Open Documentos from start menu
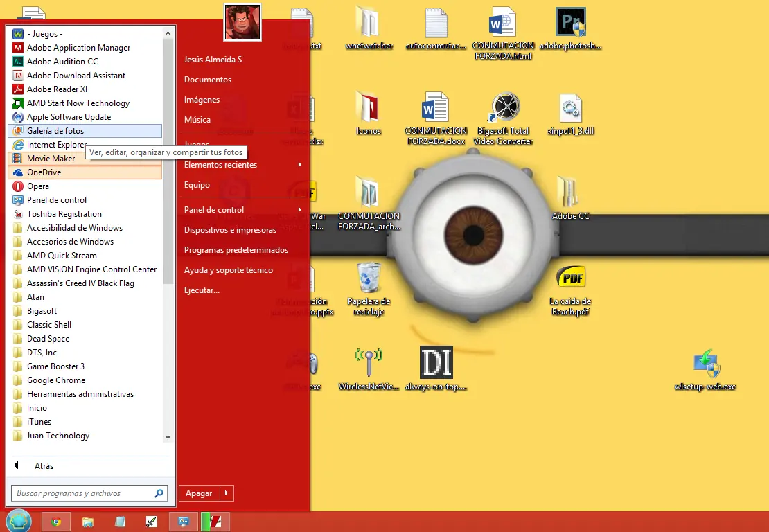The width and height of the screenshot is (769, 532). pyautogui.click(x=243, y=80)
